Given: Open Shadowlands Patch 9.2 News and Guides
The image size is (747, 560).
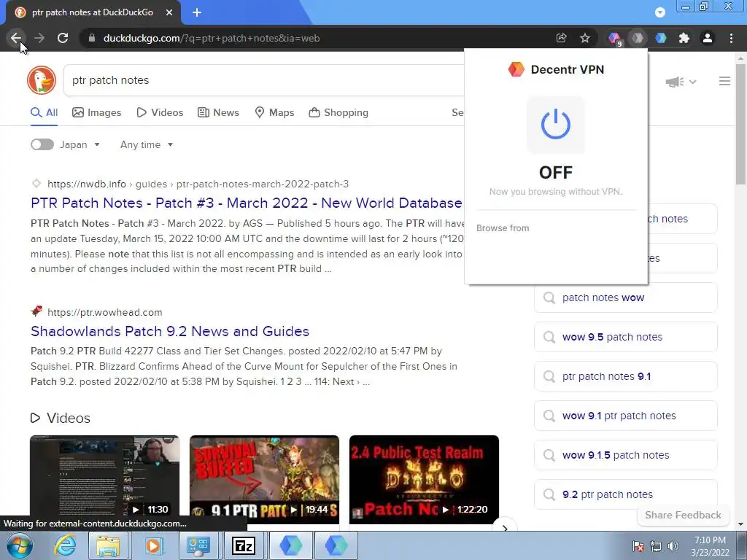Looking at the screenshot, I should click(x=170, y=331).
